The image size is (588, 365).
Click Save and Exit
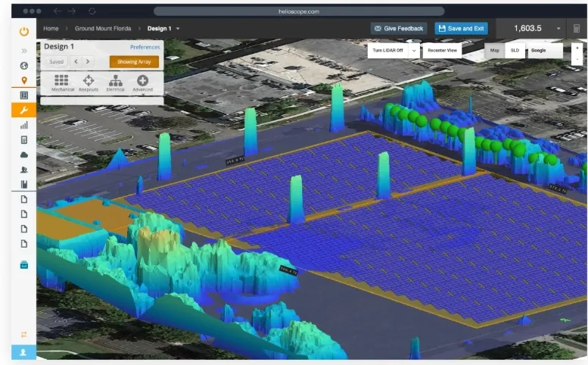point(461,28)
